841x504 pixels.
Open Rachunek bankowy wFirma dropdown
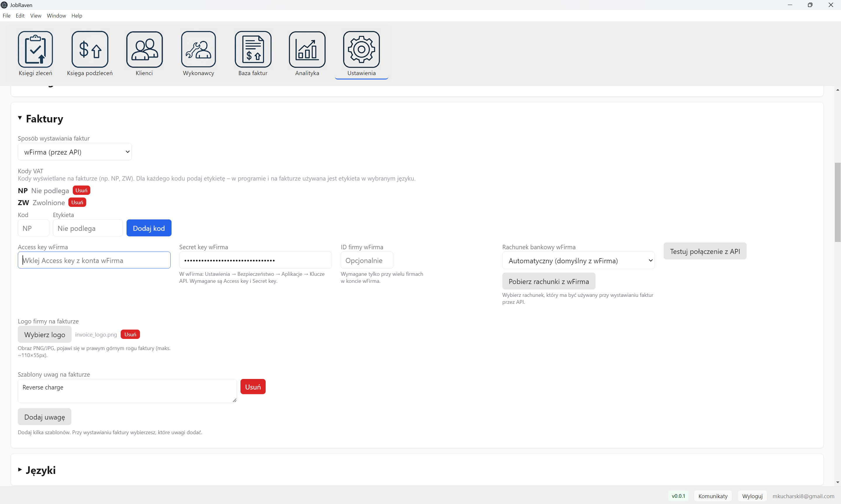(578, 261)
